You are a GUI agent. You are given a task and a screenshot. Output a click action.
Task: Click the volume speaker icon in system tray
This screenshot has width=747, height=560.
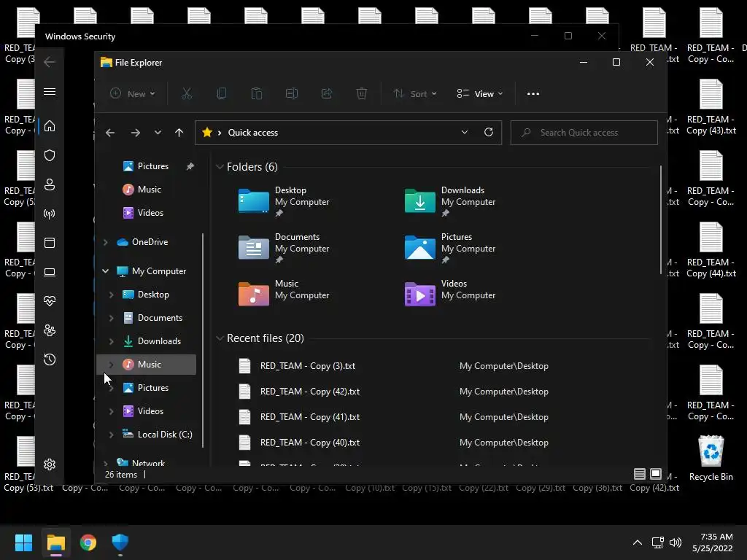[676, 542]
